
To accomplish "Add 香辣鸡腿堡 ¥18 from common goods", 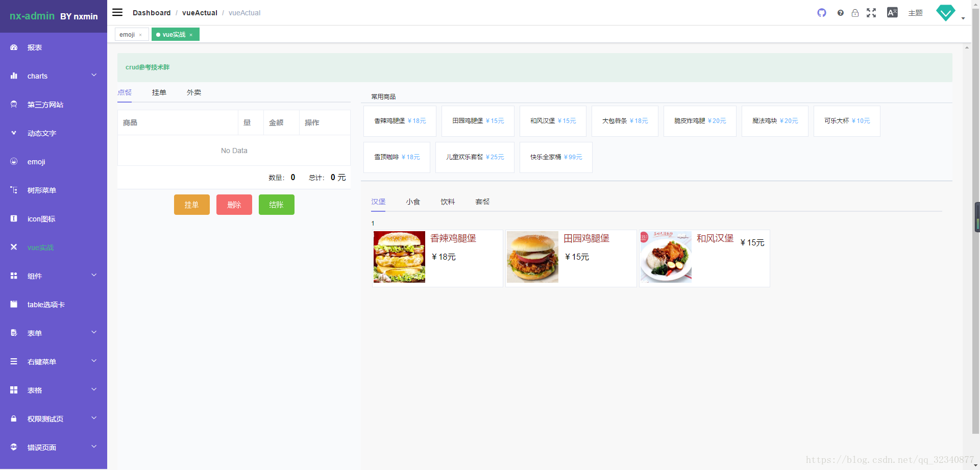I will click(x=400, y=121).
